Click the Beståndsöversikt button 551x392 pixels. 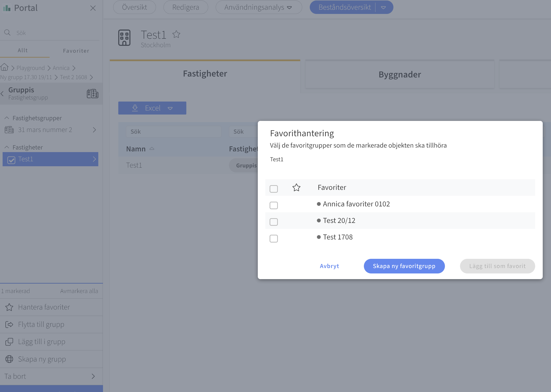(x=344, y=7)
